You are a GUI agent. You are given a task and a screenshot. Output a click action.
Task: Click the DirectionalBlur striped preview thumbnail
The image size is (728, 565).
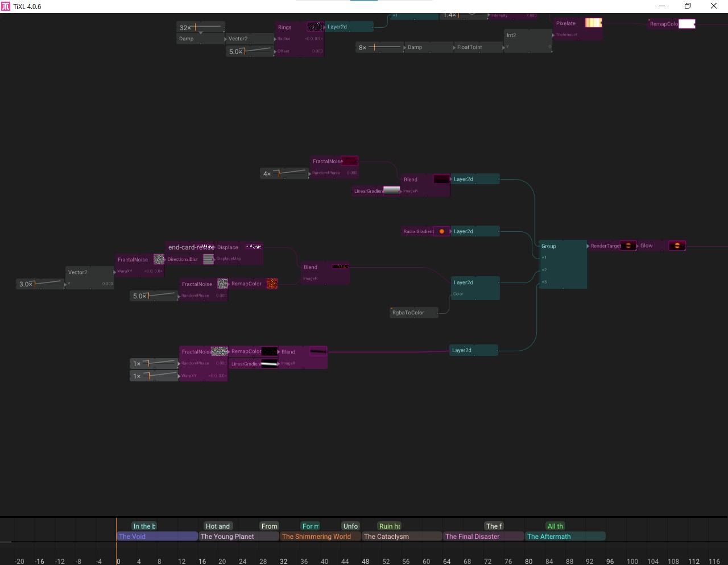pos(208,259)
